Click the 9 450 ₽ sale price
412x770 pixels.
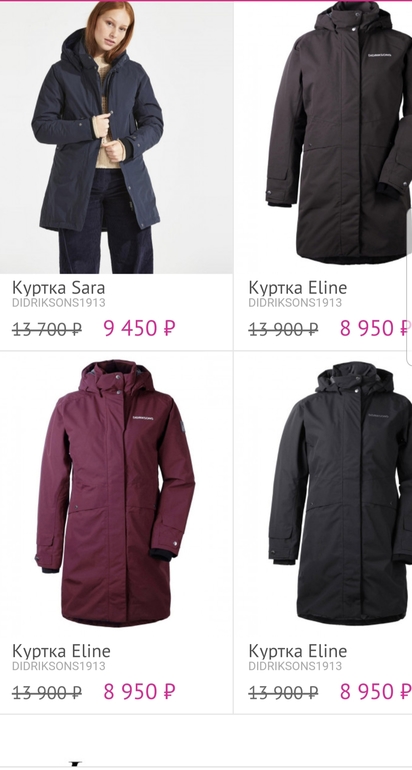tap(139, 328)
